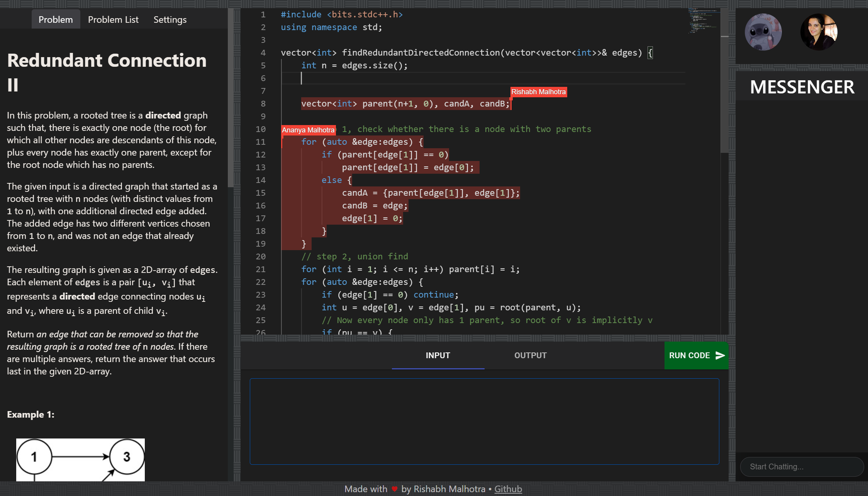Open the Github link in footer
The width and height of the screenshot is (868, 496).
pos(508,489)
